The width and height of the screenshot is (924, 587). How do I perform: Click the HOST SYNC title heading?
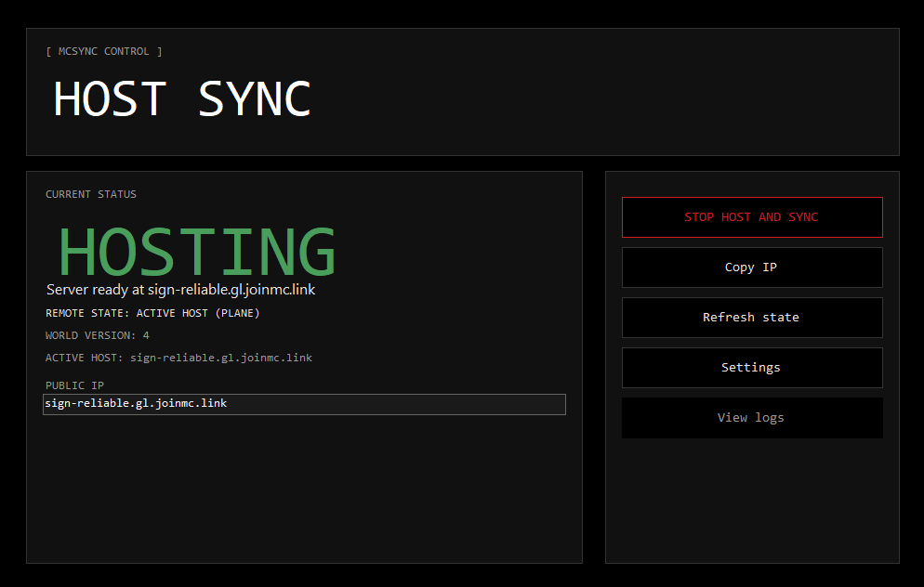pyautogui.click(x=182, y=98)
